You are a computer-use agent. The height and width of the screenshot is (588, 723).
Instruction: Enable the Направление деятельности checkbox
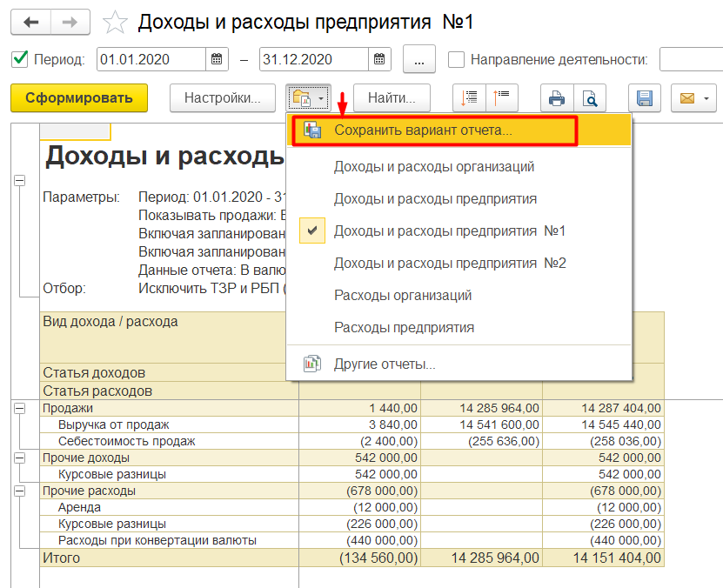[456, 59]
